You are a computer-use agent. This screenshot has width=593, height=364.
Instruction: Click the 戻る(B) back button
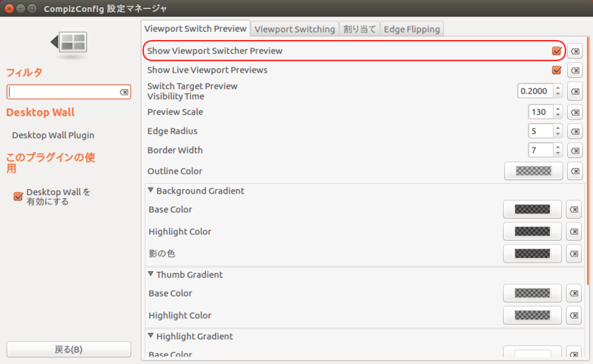[x=69, y=349]
